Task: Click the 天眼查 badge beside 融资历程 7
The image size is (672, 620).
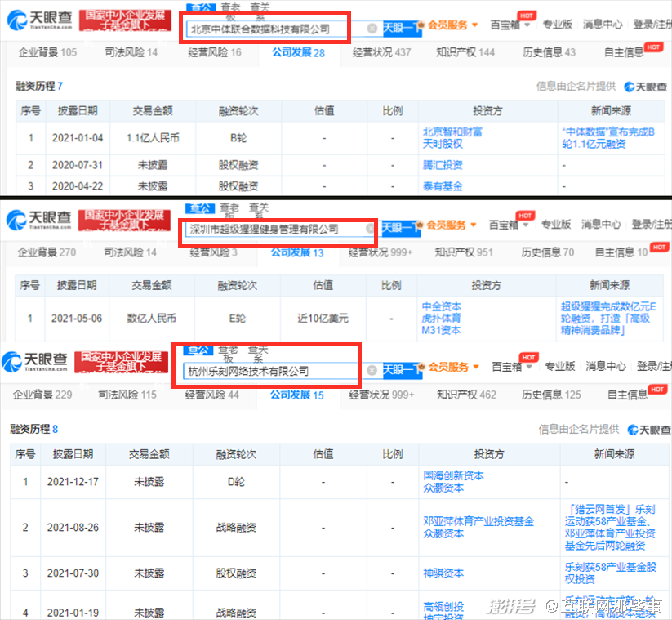Action: click(x=645, y=87)
